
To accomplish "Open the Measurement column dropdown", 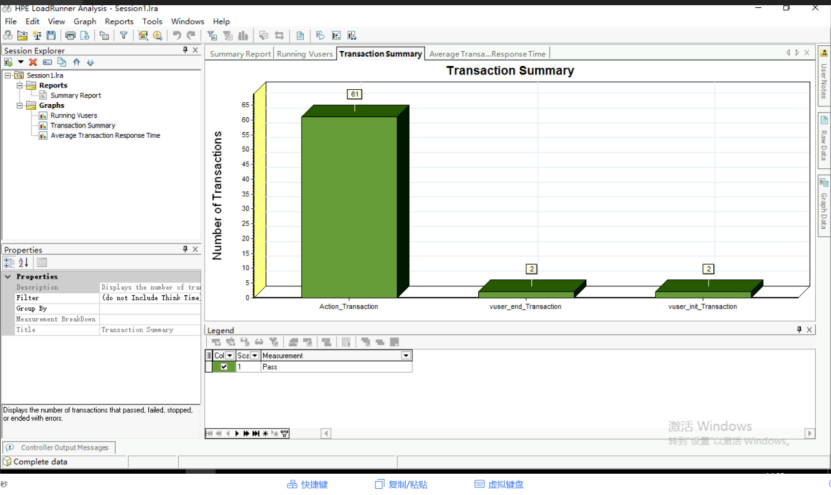I will (406, 356).
